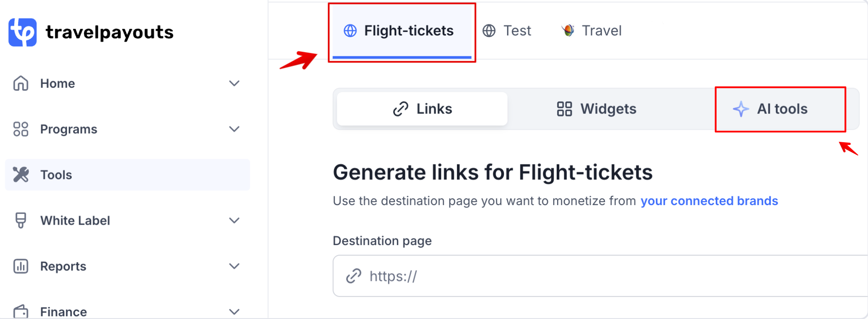868x319 pixels.
Task: Open the Test tab
Action: click(507, 31)
